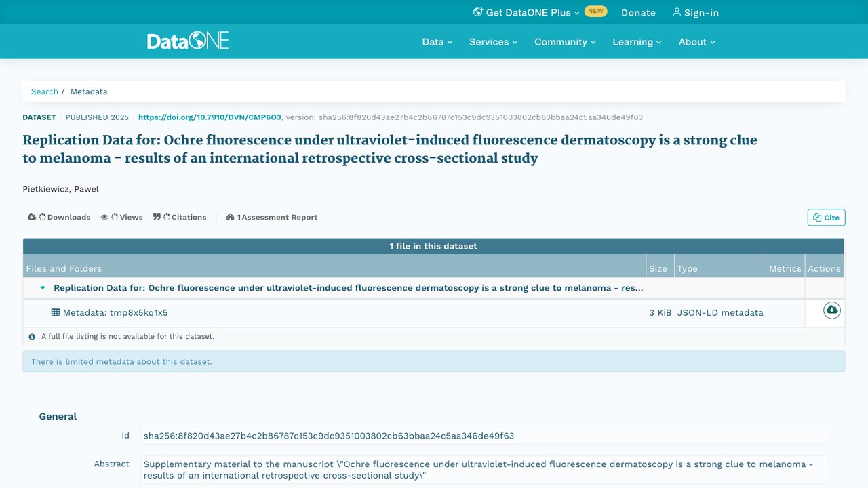Click the download cloud icon for Metadata file

pos(831,310)
